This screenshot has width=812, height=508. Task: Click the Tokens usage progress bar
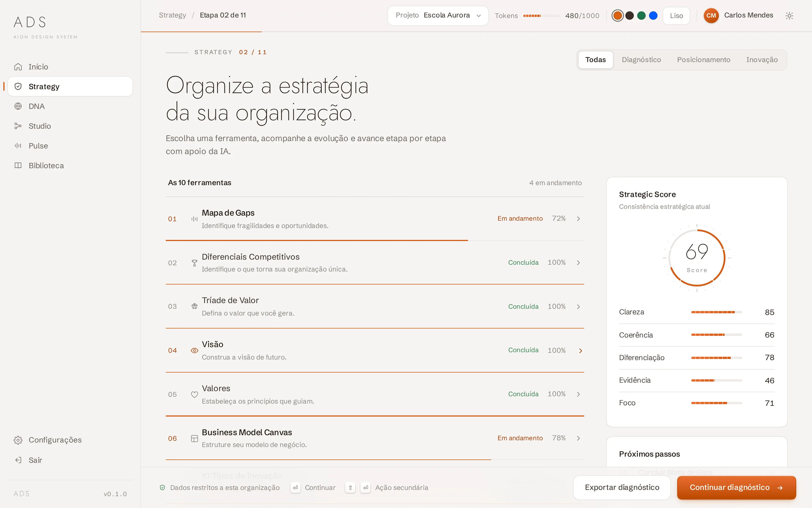(x=541, y=16)
